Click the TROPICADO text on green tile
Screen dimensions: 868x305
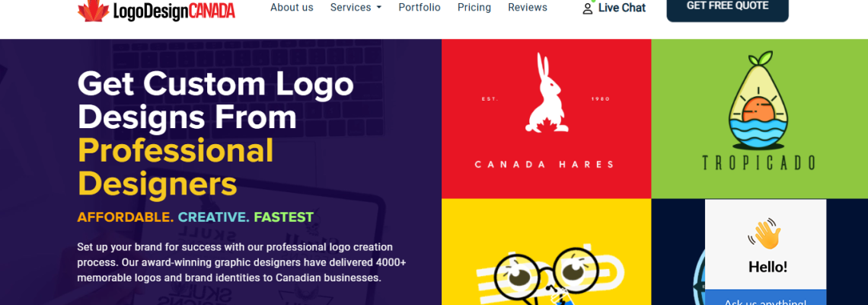pos(758,162)
